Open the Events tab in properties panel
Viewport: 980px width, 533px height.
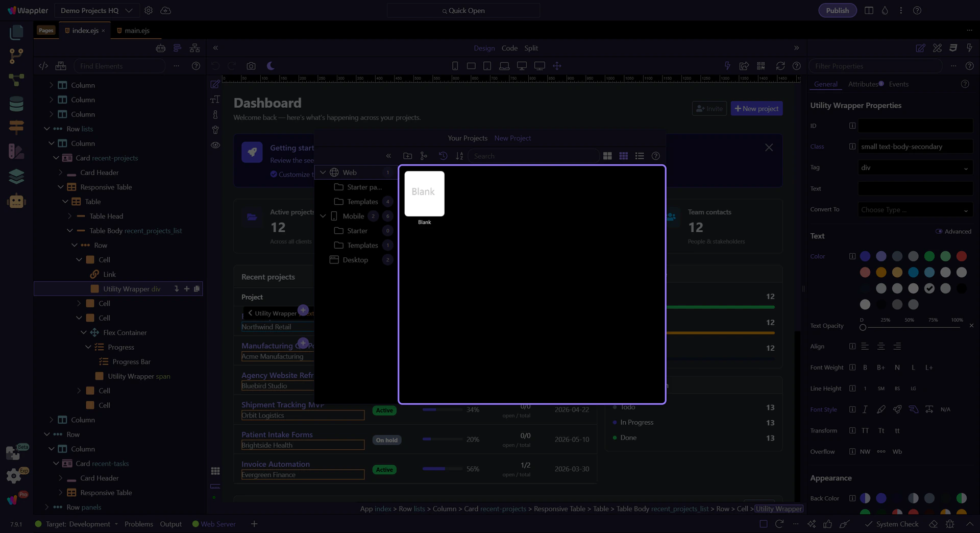pos(898,84)
